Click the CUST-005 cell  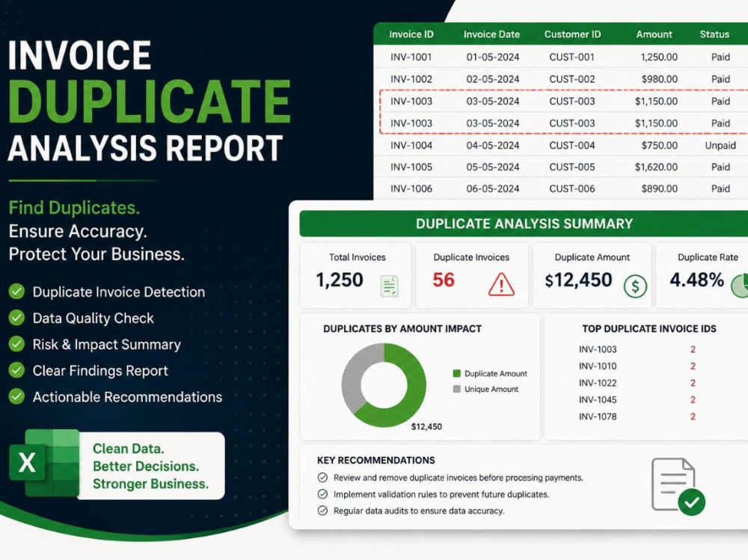tap(572, 167)
